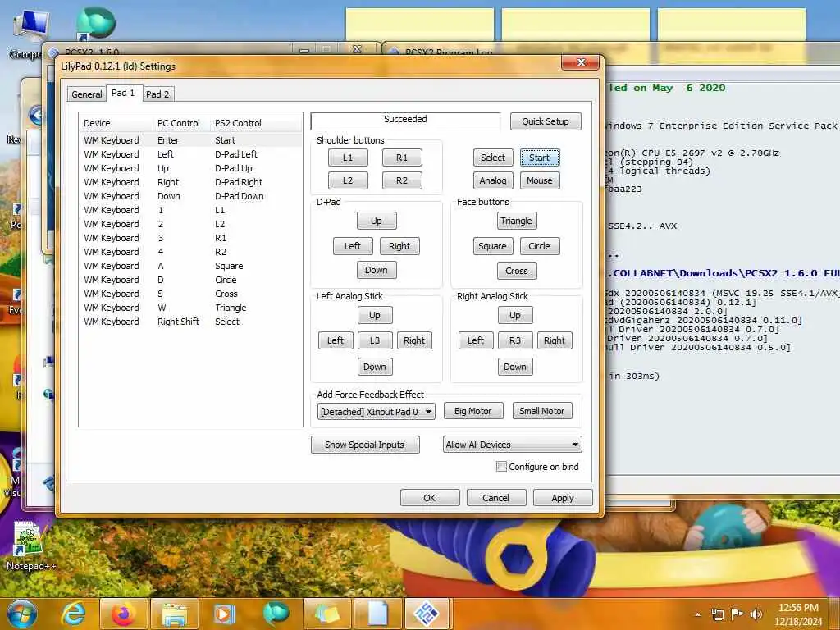This screenshot has height=630, width=840.
Task: Open Firefox from the taskbar
Action: pos(123,614)
